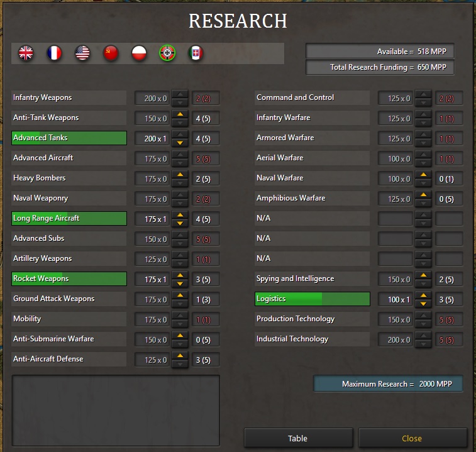Increase Anti-Aircraft Defense research up arrow
The width and height of the screenshot is (476, 452).
[x=180, y=355]
